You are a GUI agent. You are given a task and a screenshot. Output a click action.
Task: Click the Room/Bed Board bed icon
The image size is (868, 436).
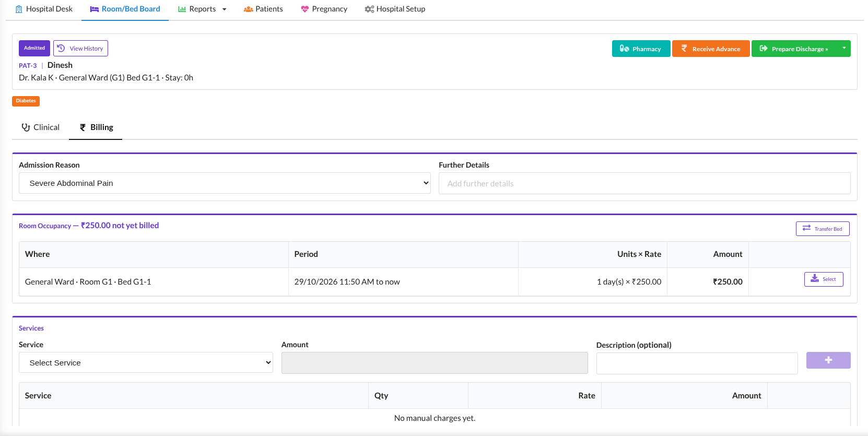95,9
